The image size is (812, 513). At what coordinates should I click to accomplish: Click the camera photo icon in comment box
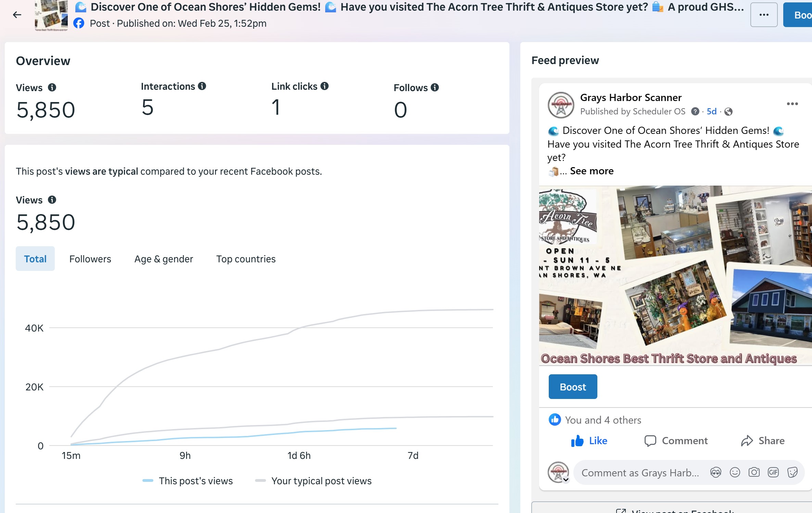click(x=754, y=472)
